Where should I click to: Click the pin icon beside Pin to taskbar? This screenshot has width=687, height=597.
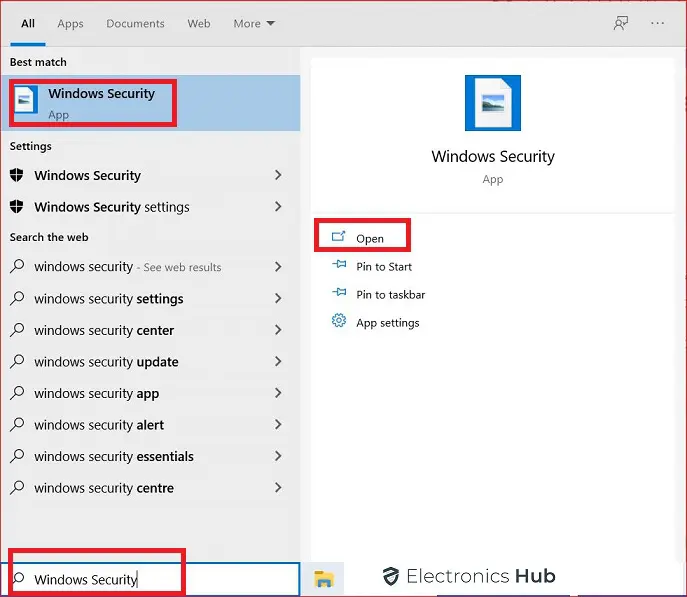click(339, 292)
